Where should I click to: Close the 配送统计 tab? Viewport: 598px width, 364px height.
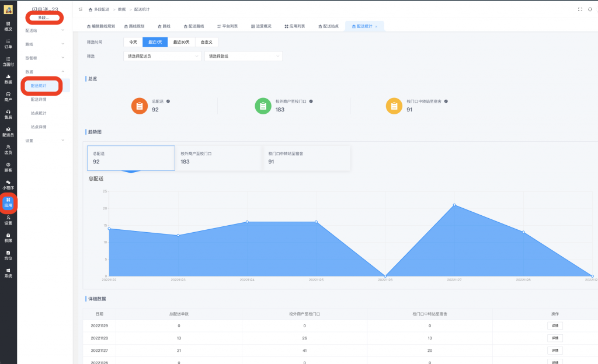tap(376, 27)
